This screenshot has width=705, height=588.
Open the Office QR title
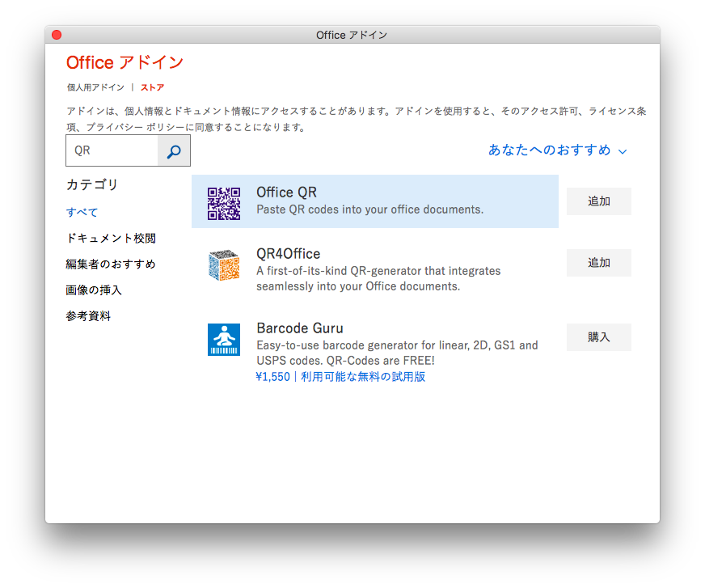tap(286, 192)
